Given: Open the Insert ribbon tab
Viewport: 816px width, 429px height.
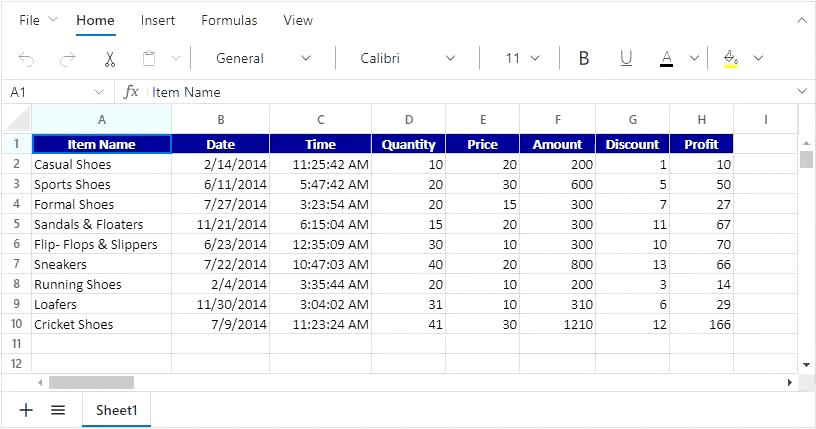Looking at the screenshot, I should click(158, 20).
